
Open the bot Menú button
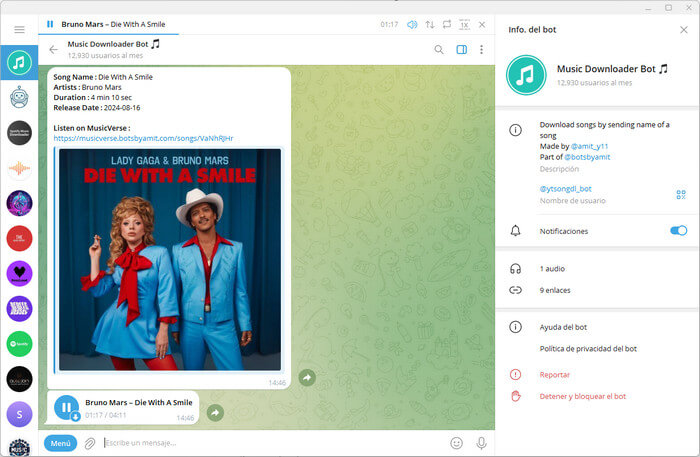coord(60,443)
